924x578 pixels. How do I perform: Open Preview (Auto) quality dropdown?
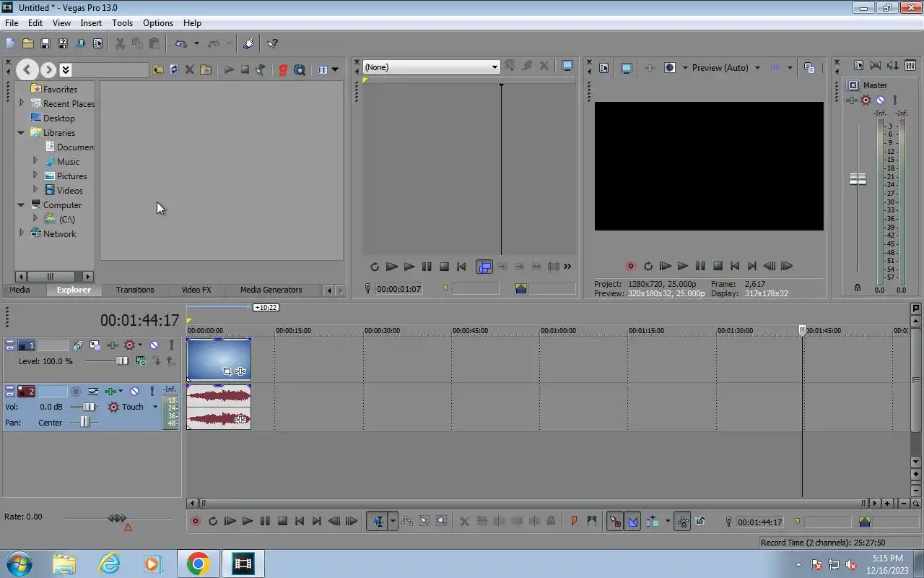[x=757, y=68]
